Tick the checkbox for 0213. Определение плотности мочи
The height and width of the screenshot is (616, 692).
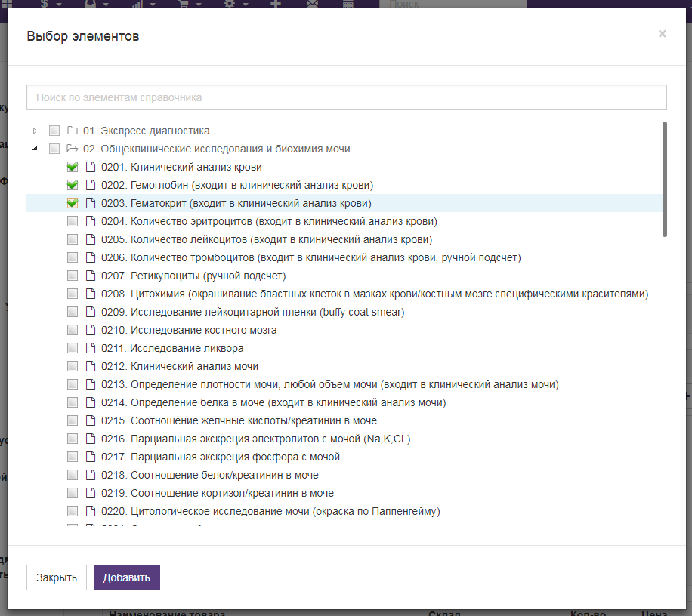click(x=73, y=383)
